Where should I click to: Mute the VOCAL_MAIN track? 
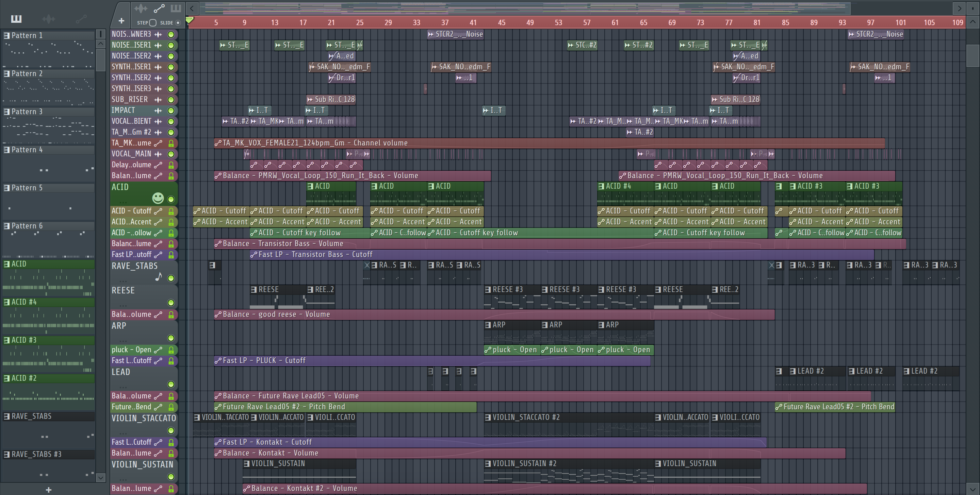(171, 154)
